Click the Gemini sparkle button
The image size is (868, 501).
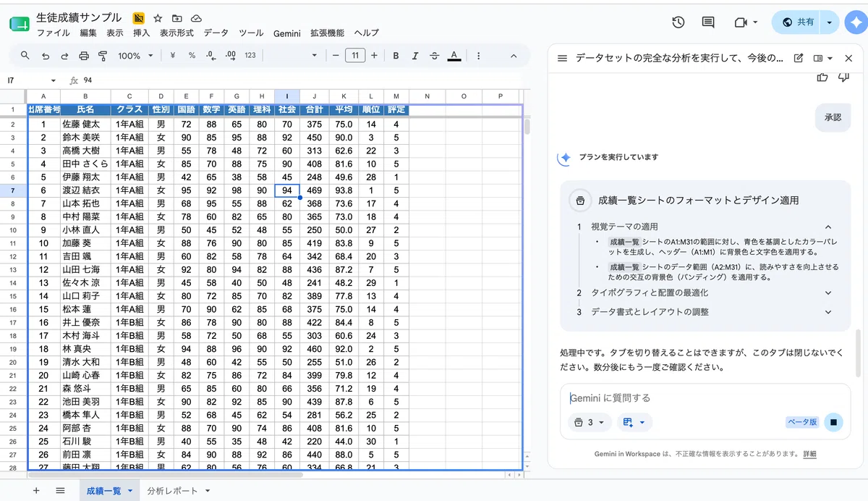[856, 22]
